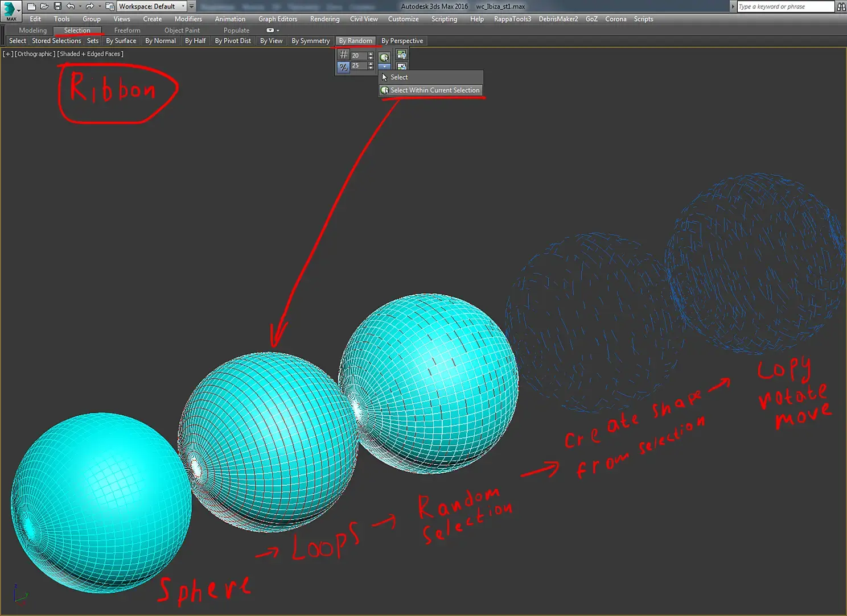847x616 pixels.
Task: Redo the action with the arrow icon
Action: 89,6
